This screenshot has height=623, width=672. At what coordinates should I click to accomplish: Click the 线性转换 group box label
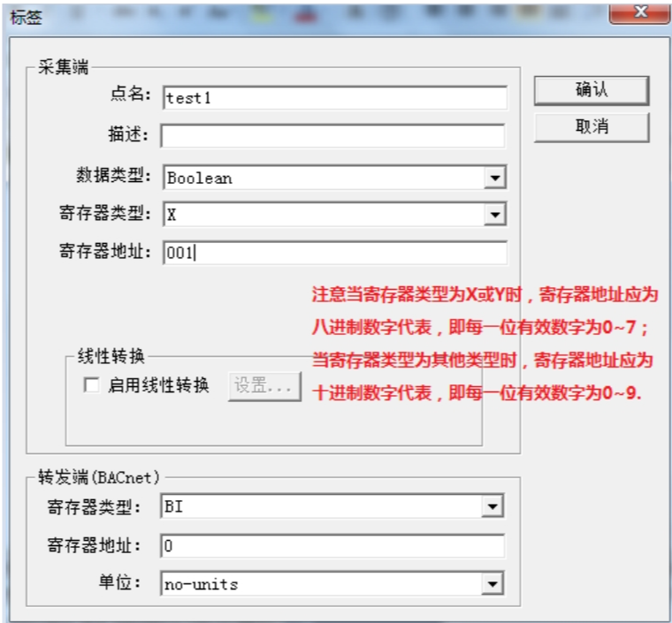(x=111, y=356)
